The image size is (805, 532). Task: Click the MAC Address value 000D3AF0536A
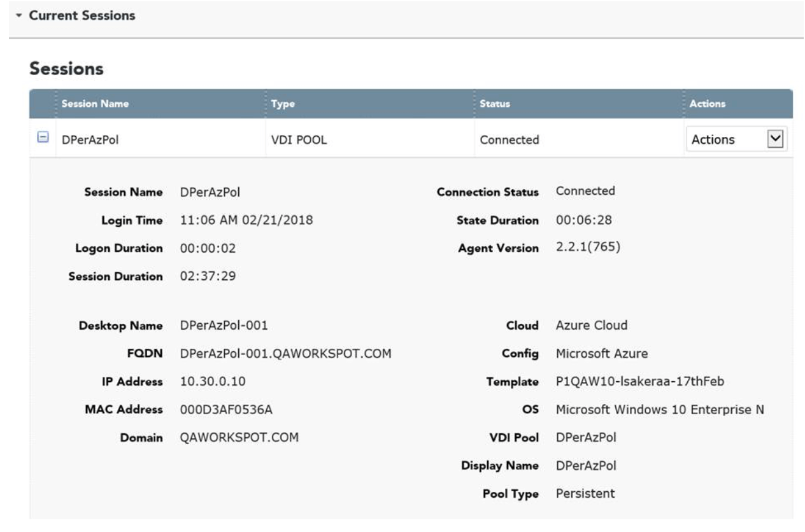226,410
